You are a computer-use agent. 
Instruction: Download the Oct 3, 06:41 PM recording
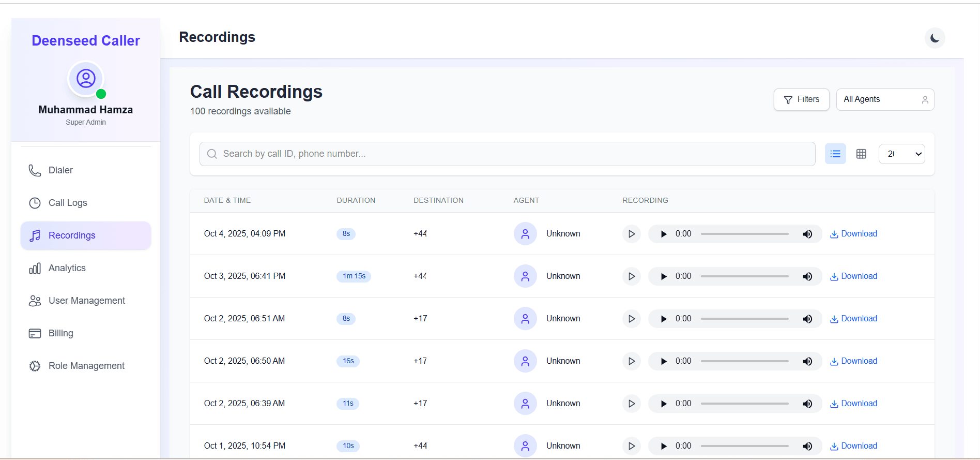(853, 276)
